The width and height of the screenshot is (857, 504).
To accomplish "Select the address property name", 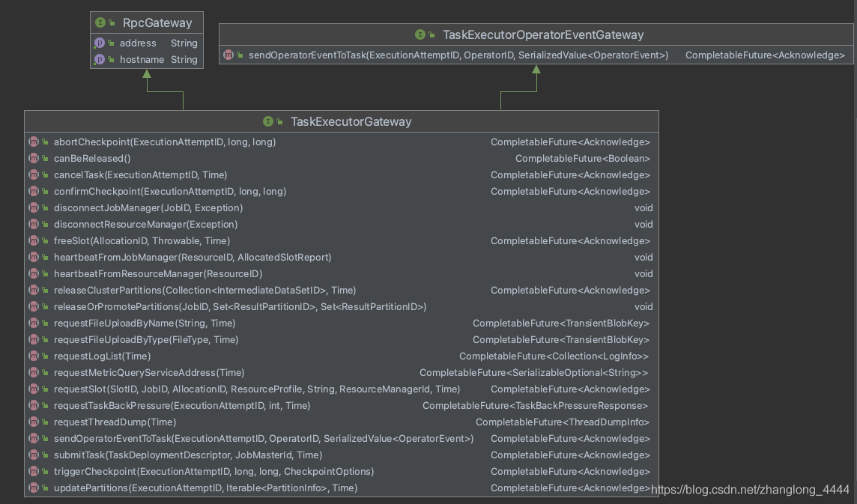I will (x=138, y=43).
